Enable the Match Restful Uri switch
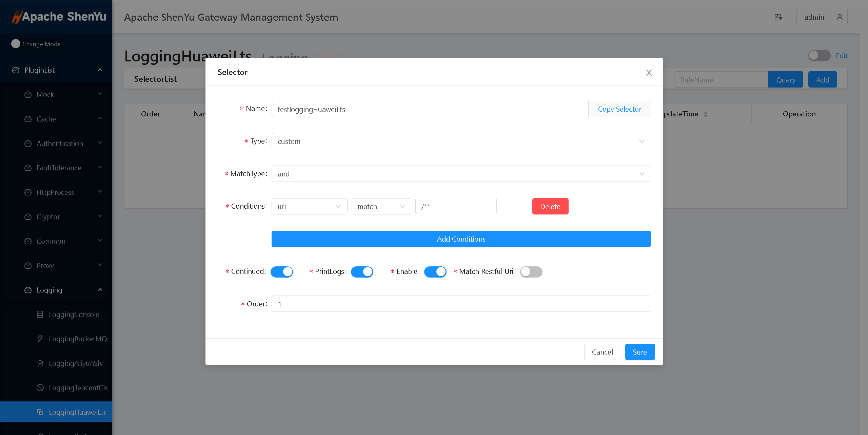The height and width of the screenshot is (435, 868). (531, 272)
